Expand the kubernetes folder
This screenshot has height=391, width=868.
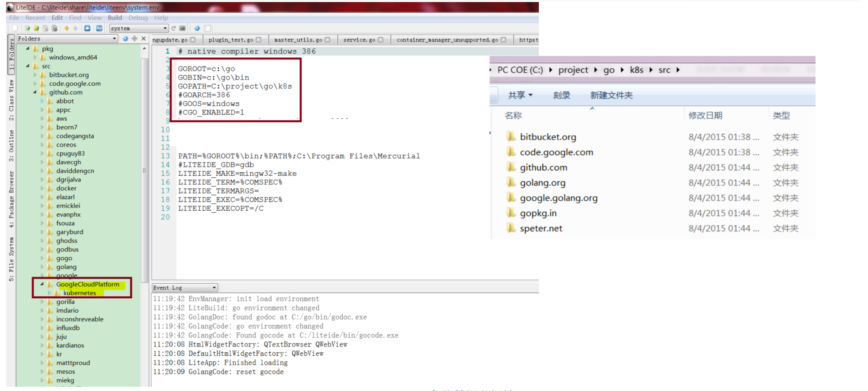[x=49, y=293]
